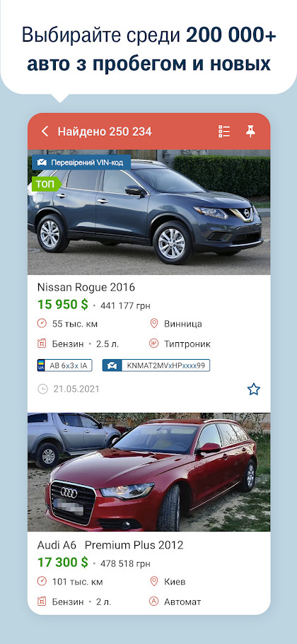Tap Киев location pin icon
Image resolution: width=297 pixels, height=644 pixels.
(153, 582)
